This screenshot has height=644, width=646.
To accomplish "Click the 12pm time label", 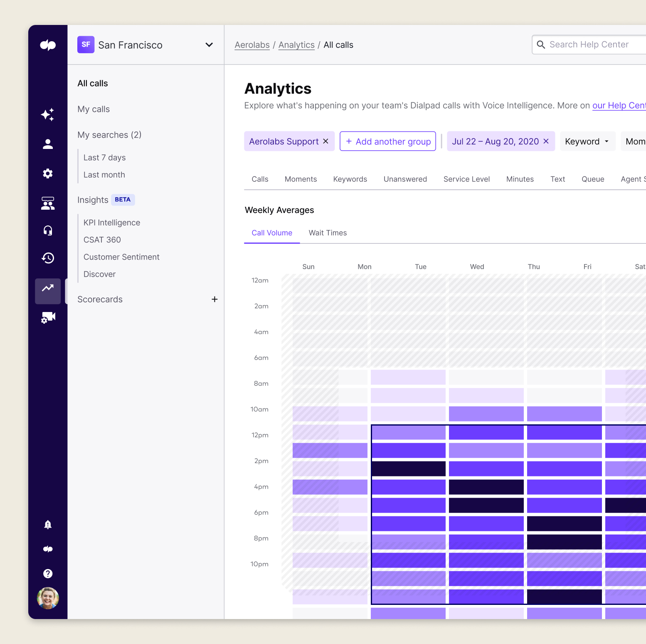I will pyautogui.click(x=260, y=435).
